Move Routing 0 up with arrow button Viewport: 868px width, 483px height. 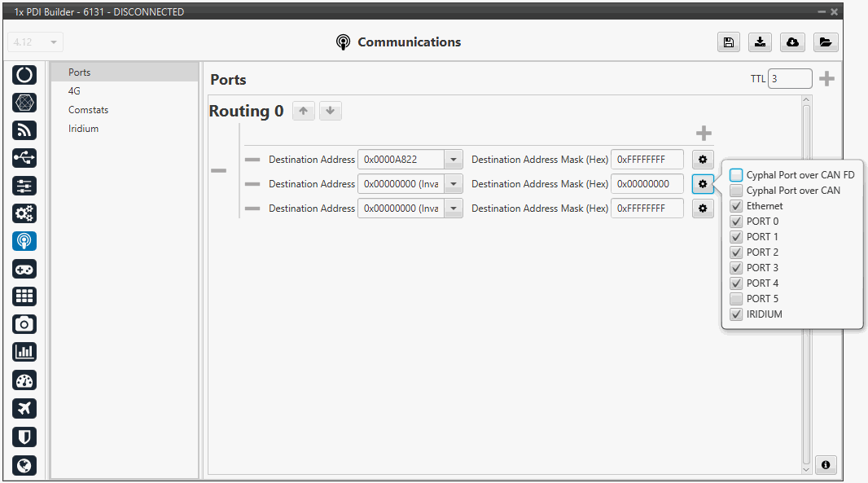[x=303, y=111]
